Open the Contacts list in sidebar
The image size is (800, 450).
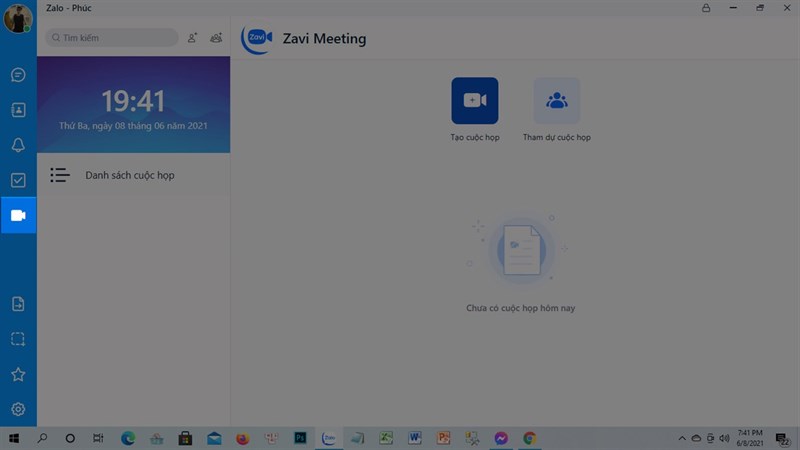point(18,110)
